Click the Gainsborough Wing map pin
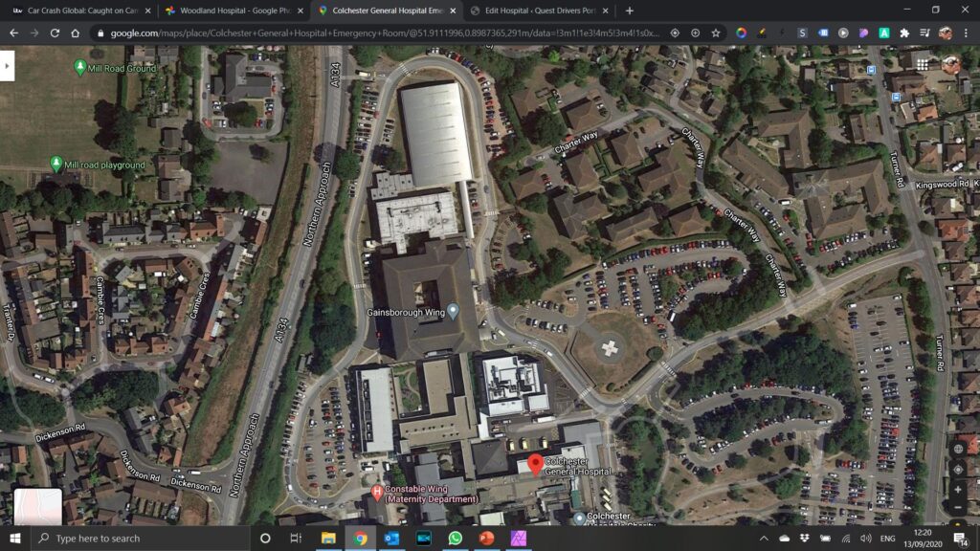Viewport: 980px width, 551px height. point(454,311)
